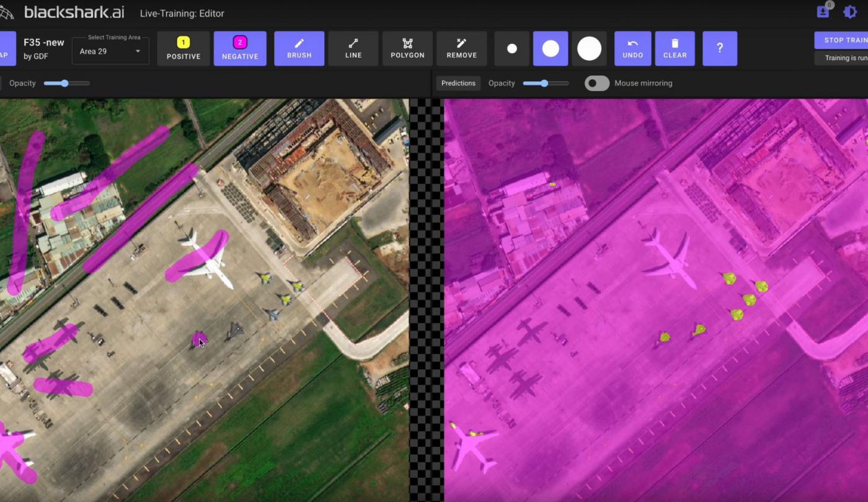Click the partially visible map button
The image size is (868, 502).
click(x=7, y=48)
